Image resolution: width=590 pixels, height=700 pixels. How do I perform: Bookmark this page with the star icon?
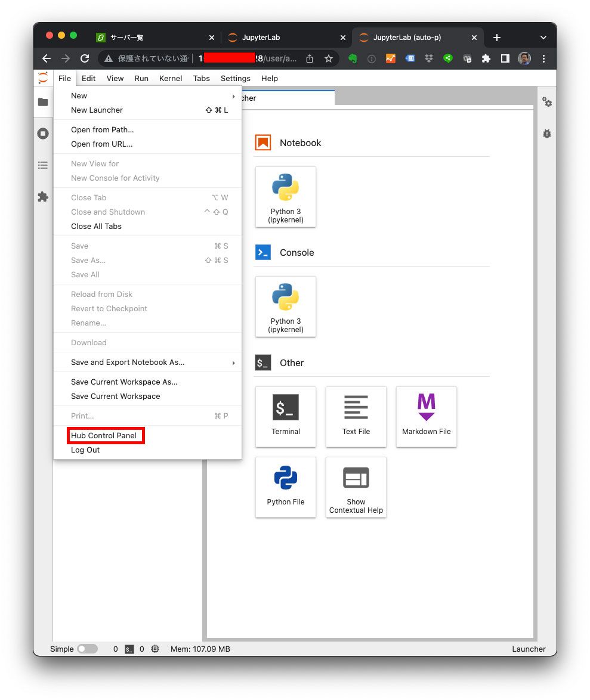point(329,58)
